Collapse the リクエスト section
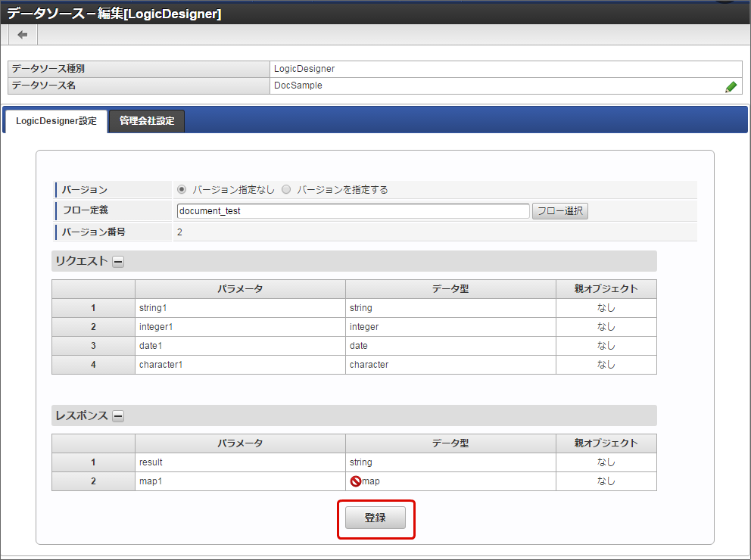This screenshot has width=751, height=560. tap(119, 262)
